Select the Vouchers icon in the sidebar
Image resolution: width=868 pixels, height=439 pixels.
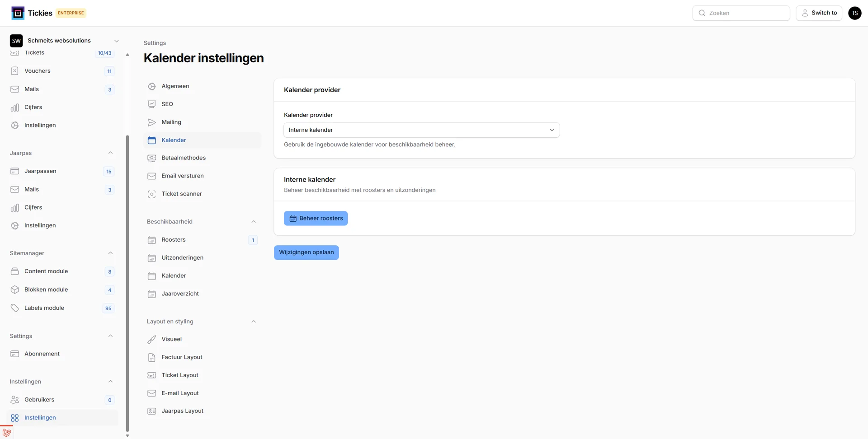click(14, 70)
